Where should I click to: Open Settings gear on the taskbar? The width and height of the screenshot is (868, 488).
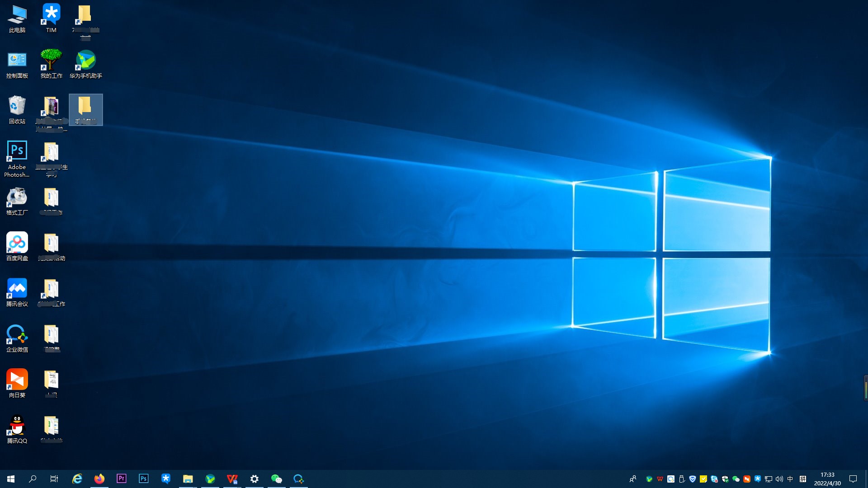pos(255,479)
